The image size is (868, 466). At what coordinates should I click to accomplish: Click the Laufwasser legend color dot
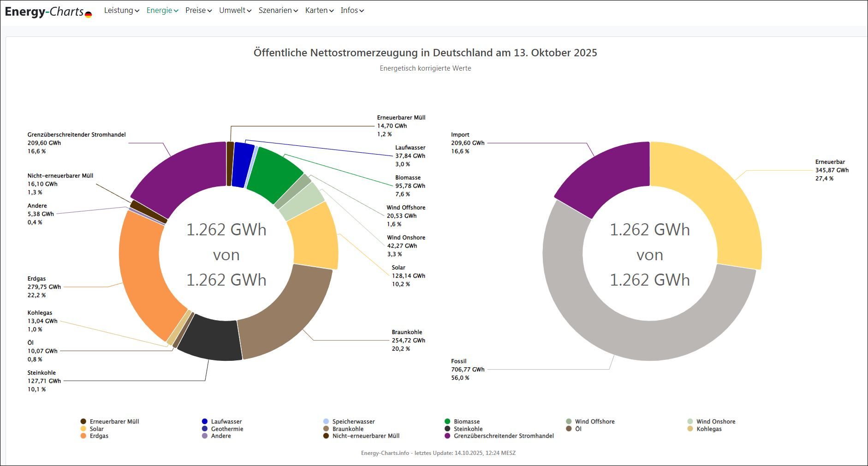[x=205, y=421]
